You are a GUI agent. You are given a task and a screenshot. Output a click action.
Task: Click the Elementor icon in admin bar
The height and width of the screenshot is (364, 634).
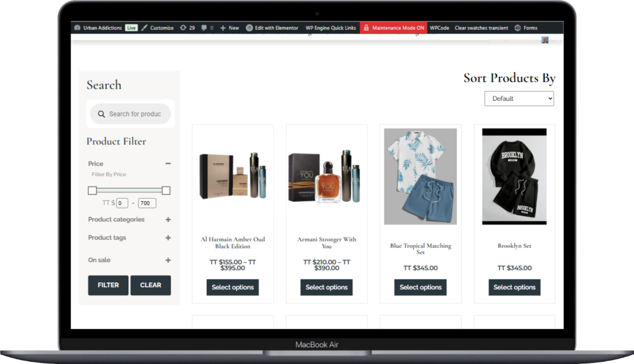(x=250, y=28)
